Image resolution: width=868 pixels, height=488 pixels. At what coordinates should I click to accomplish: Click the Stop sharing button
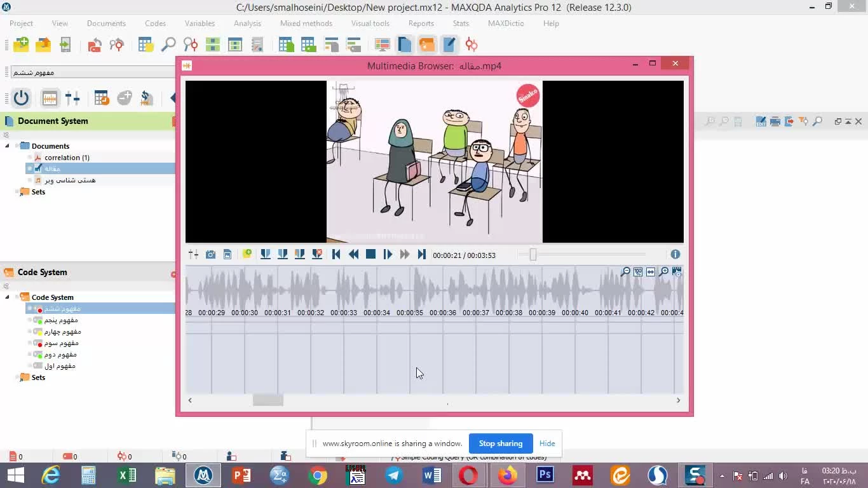point(500,444)
